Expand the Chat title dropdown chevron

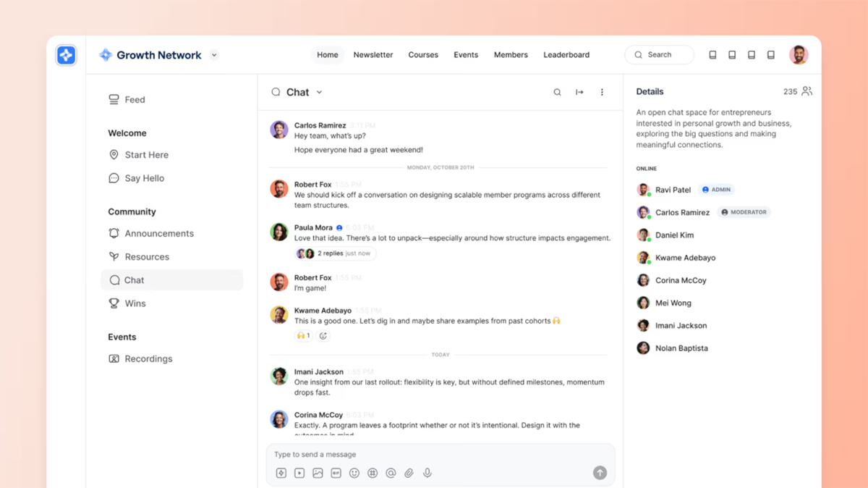[x=319, y=92]
